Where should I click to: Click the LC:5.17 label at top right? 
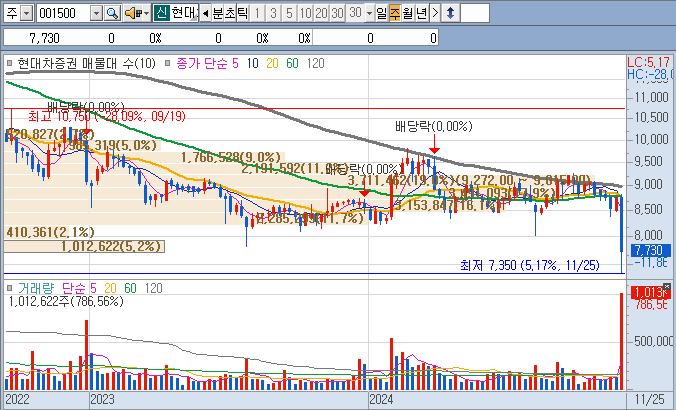pyautogui.click(x=649, y=62)
